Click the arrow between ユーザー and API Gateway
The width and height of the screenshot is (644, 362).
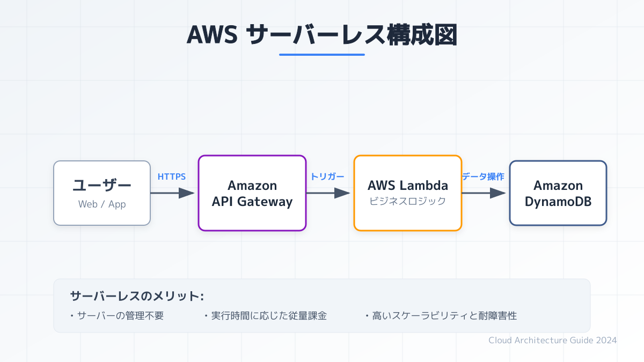[x=173, y=193]
